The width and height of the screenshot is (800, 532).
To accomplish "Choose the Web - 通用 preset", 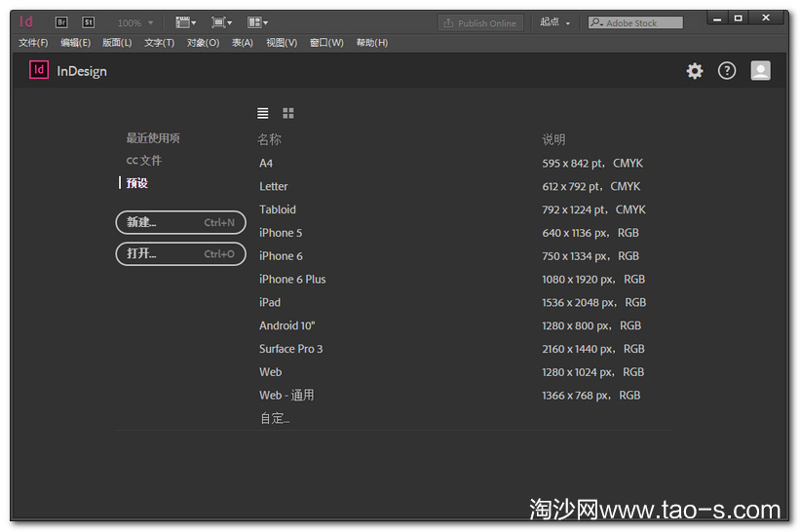I will (286, 396).
